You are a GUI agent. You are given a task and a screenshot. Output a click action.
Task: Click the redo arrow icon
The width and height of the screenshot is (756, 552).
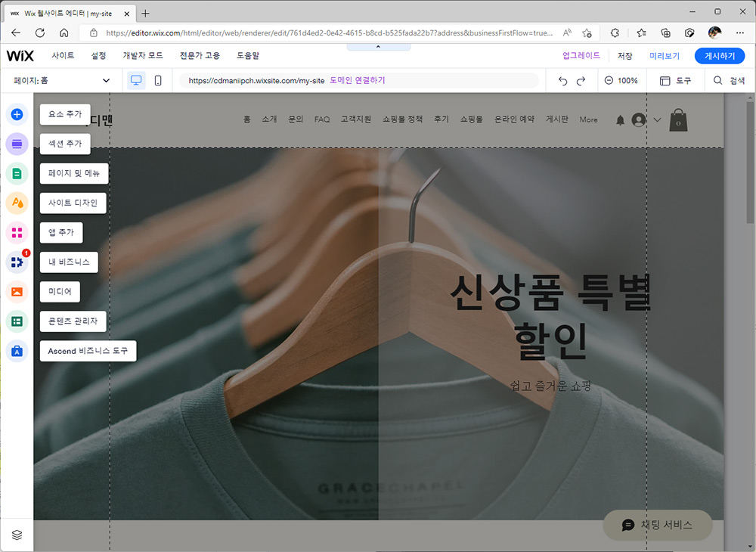pyautogui.click(x=581, y=80)
